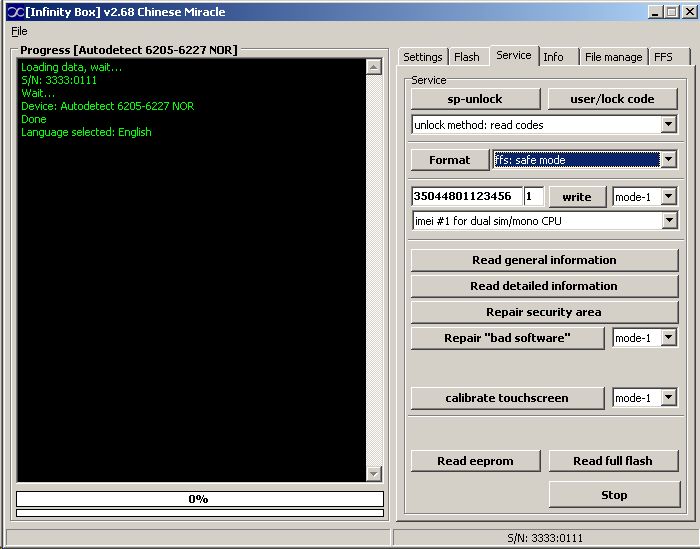Click the IMEI check digit field

click(533, 196)
